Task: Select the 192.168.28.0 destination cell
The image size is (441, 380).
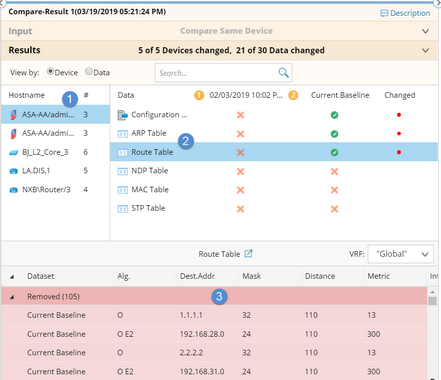Action: [x=202, y=334]
